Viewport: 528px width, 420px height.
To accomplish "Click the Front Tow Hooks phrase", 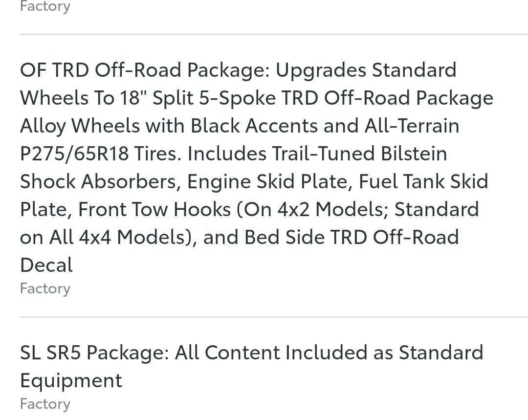I will pos(154,209).
